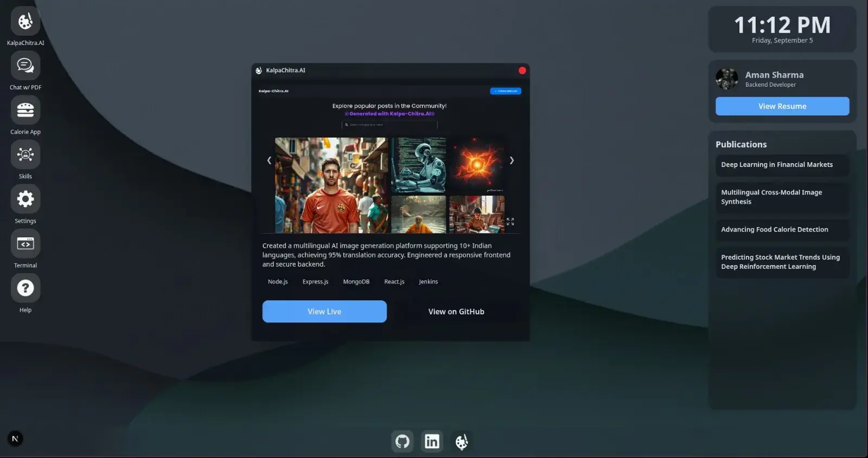Click the View Live button
Image resolution: width=868 pixels, height=458 pixels.
324,312
